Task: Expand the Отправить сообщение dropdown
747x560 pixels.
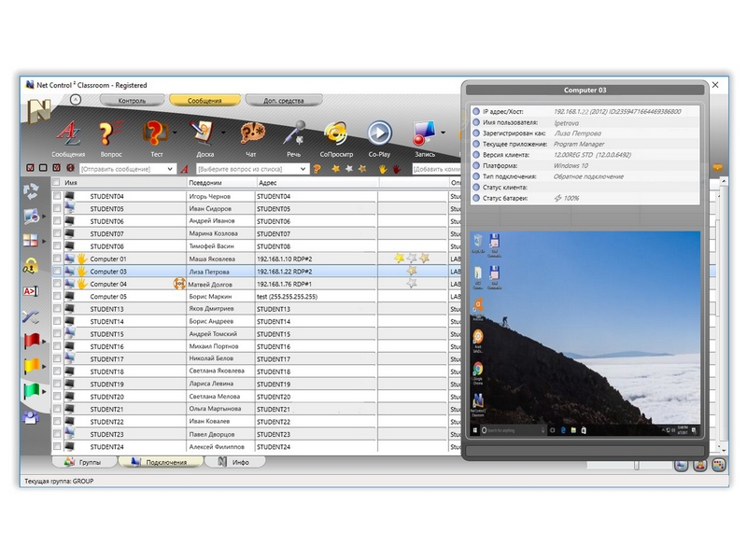Action: (170, 169)
